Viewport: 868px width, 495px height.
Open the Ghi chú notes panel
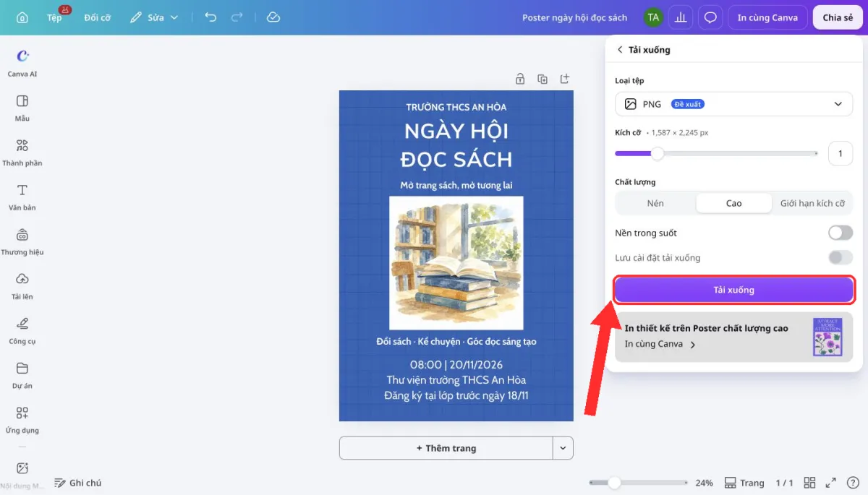[x=78, y=483]
